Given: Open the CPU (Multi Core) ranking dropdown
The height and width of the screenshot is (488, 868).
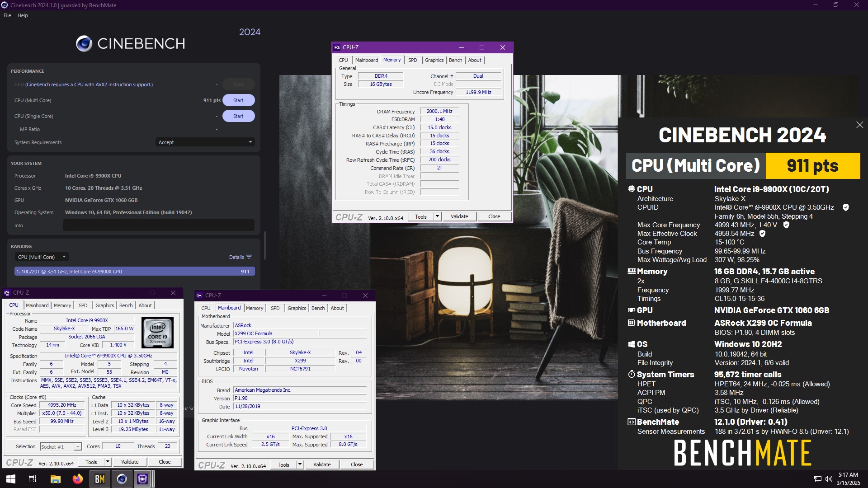Looking at the screenshot, I should pos(41,257).
